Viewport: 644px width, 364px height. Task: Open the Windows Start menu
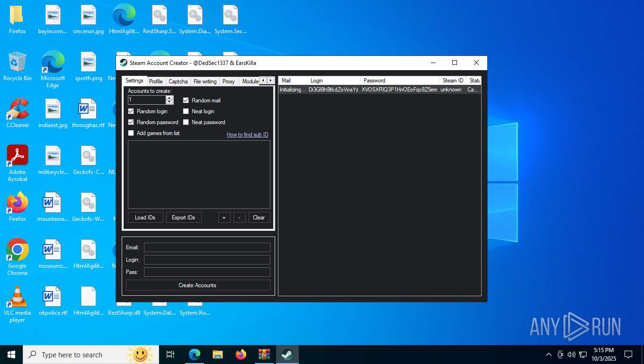click(11, 355)
